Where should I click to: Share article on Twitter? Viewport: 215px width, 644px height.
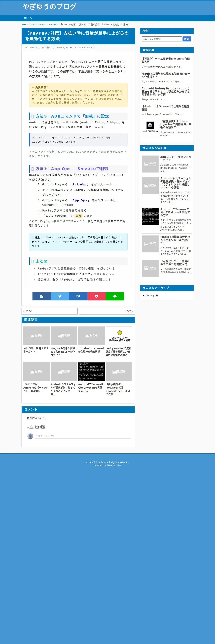60,296
